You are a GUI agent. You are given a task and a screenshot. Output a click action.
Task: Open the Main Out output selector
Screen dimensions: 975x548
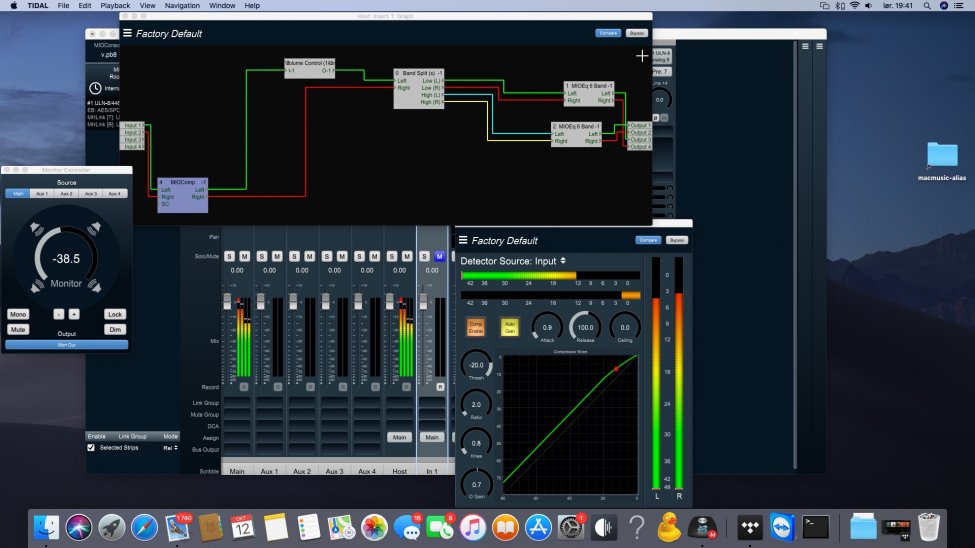[67, 345]
